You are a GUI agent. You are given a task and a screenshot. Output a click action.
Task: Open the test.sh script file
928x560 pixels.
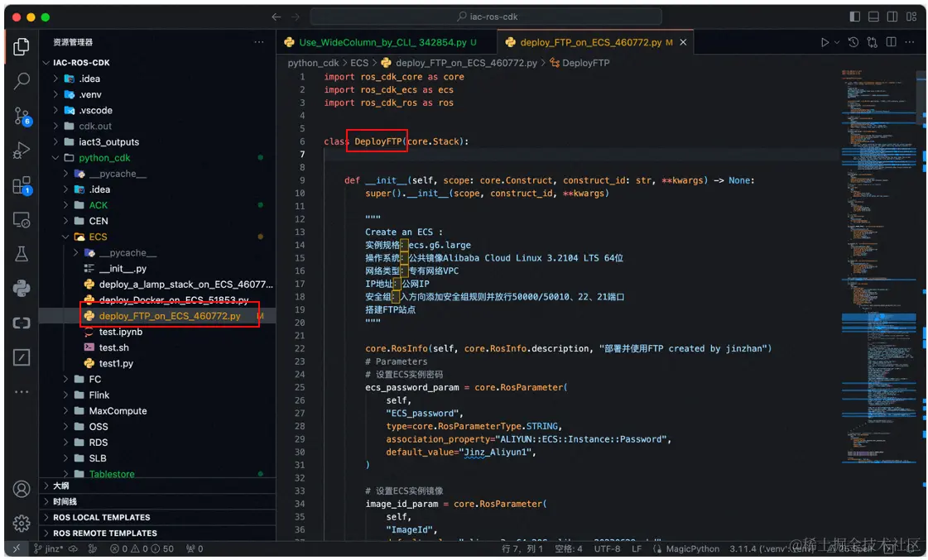113,347
